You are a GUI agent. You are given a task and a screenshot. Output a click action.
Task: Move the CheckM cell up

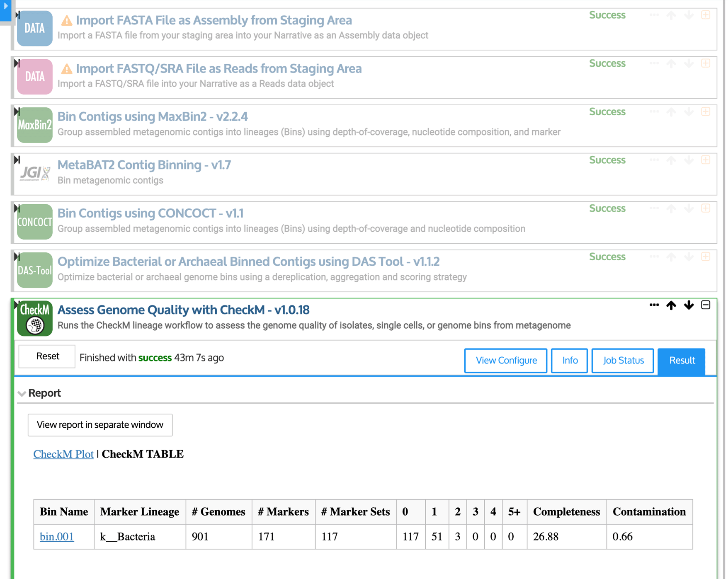point(671,305)
